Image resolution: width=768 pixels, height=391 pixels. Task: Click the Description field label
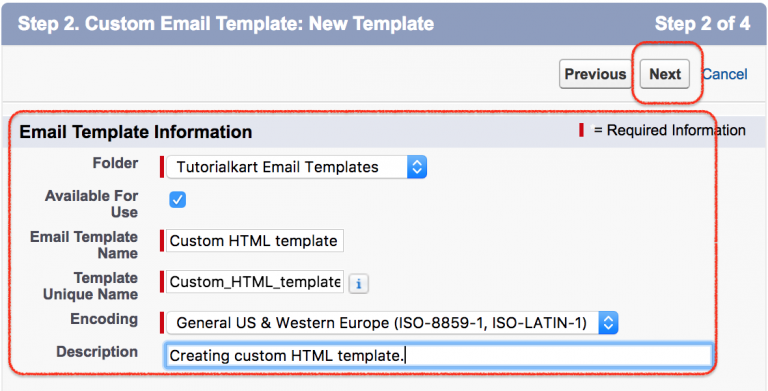pos(97,352)
